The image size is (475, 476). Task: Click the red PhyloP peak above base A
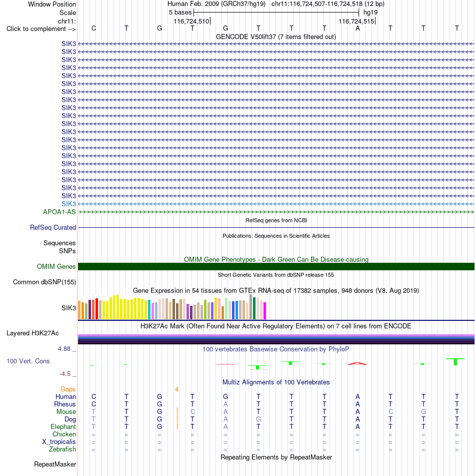pyautogui.click(x=357, y=363)
